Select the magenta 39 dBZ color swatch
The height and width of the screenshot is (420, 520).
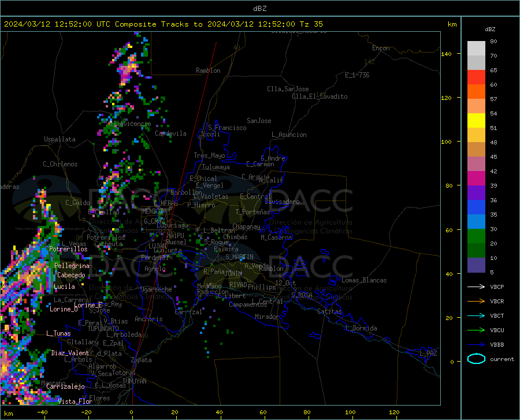tap(476, 179)
